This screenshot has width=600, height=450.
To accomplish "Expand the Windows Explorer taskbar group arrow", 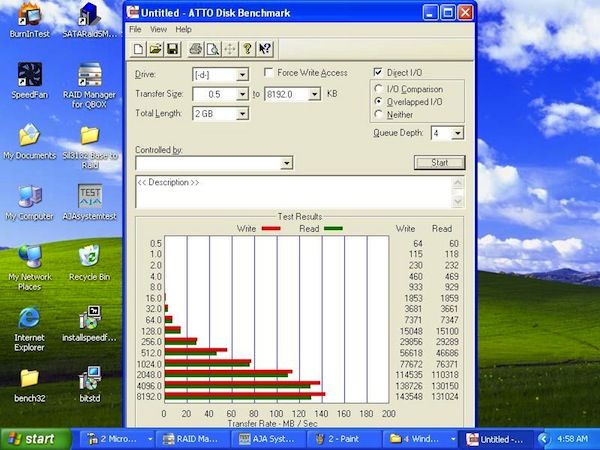I will tap(453, 439).
